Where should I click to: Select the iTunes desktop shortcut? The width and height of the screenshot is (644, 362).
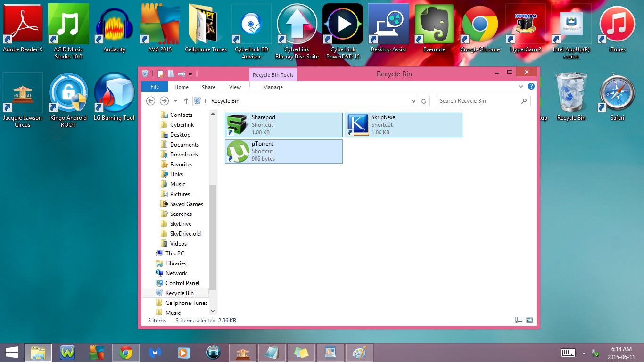(x=617, y=29)
